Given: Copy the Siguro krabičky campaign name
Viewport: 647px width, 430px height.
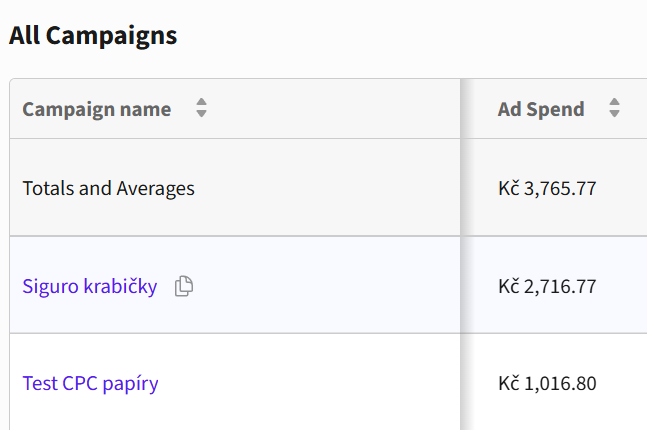Looking at the screenshot, I should point(184,286).
